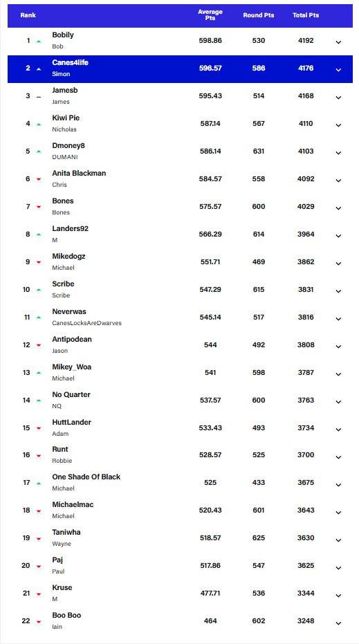This screenshot has width=359, height=644.
Task: Click the unchanged dash indicator beside Jamesb
Action: (39, 97)
